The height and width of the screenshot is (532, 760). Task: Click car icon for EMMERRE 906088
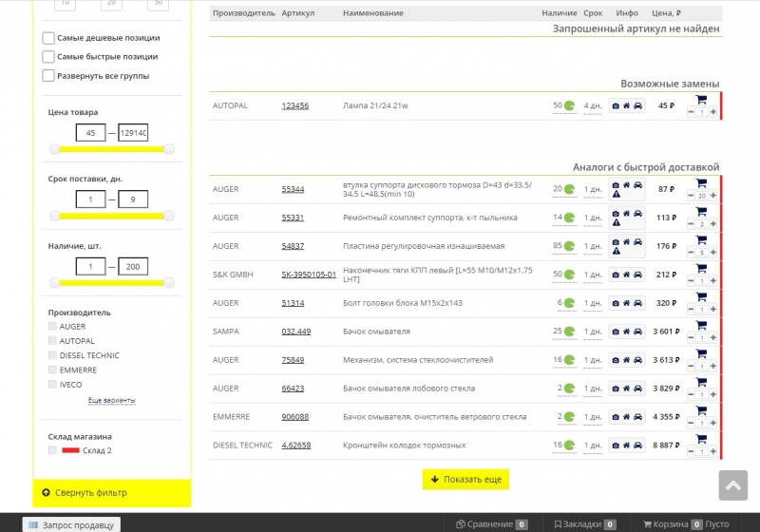637,417
